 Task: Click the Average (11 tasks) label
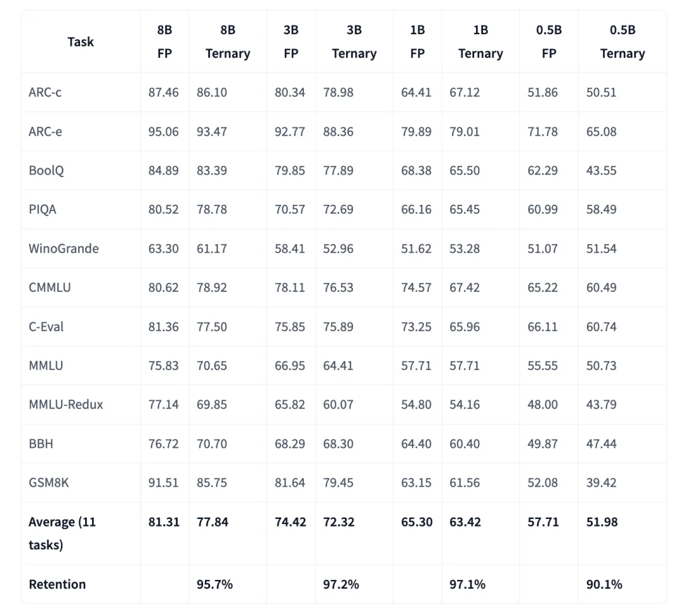click(x=62, y=533)
